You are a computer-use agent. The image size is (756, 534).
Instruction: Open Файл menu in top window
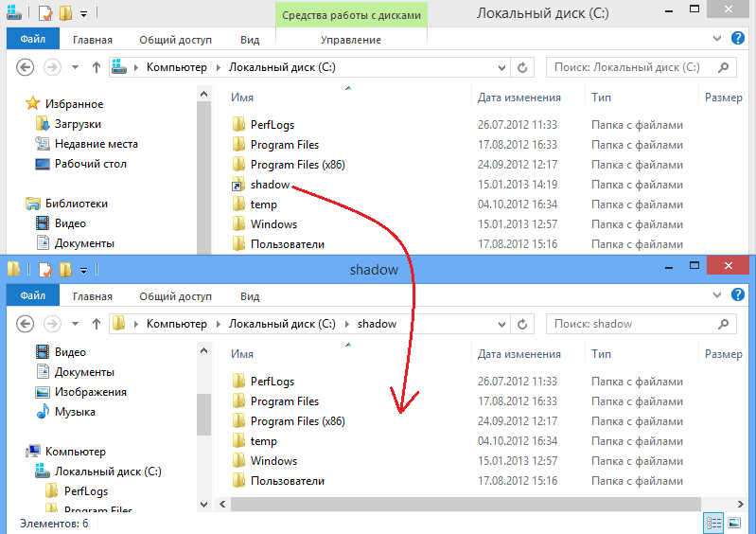point(33,39)
